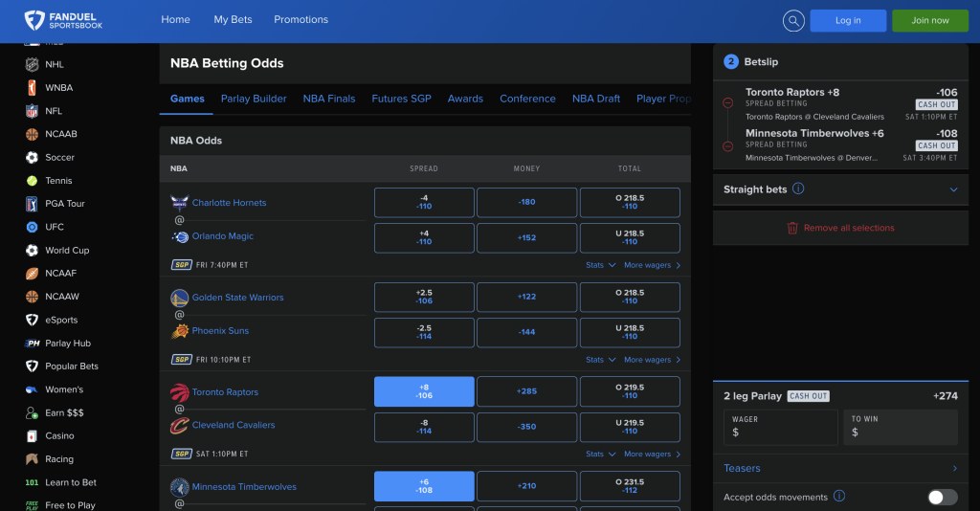Click the Racing horse icon
Image resolution: width=980 pixels, height=511 pixels.
point(32,459)
